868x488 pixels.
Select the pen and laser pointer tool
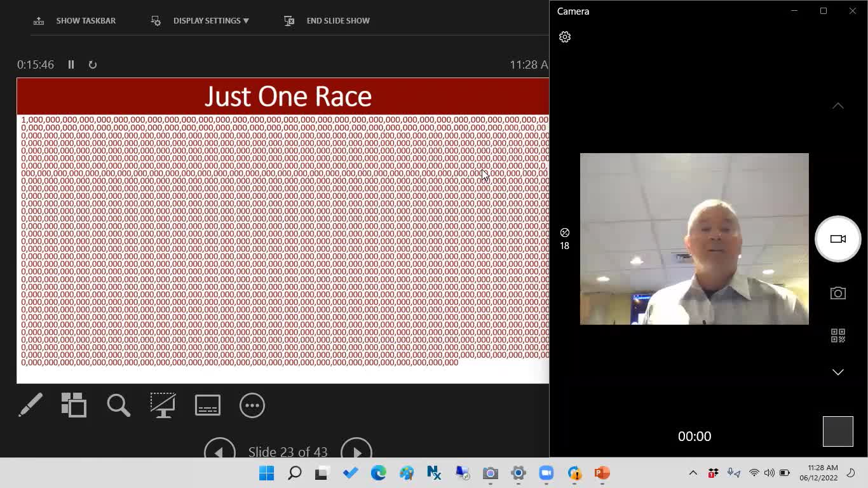31,405
